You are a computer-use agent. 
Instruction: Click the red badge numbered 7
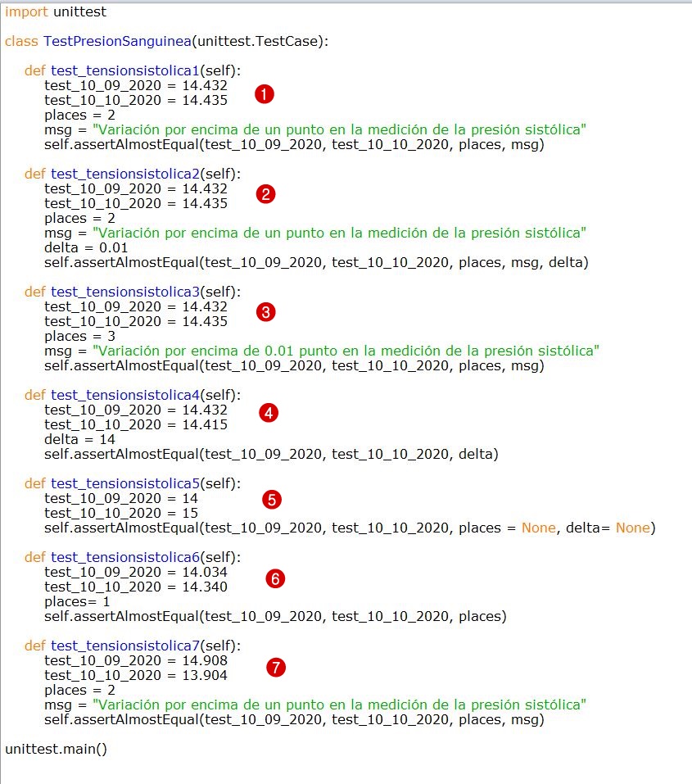(276, 668)
